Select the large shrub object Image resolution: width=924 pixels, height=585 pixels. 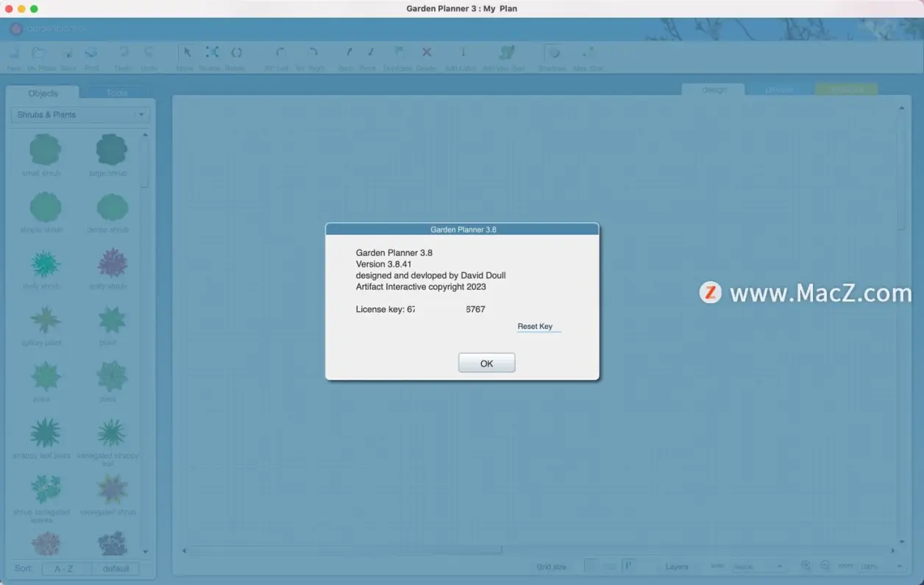click(x=111, y=150)
